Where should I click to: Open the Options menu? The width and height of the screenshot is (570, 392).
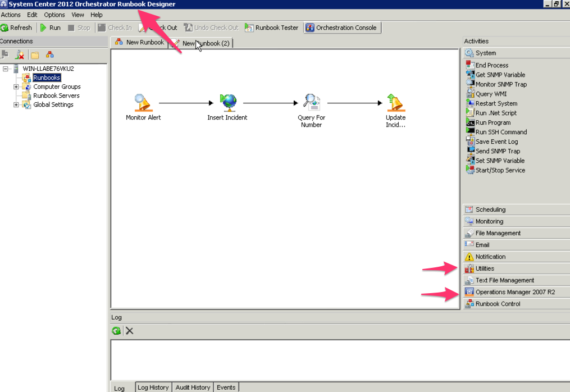click(54, 15)
